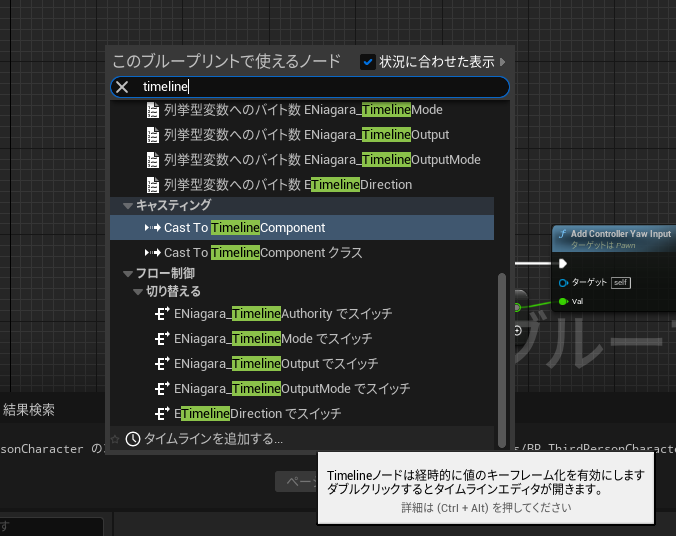Viewport: 676px width, 536px height.
Task: Click the icon beside the ETimelineDirection bytes entry
Action: 153,185
